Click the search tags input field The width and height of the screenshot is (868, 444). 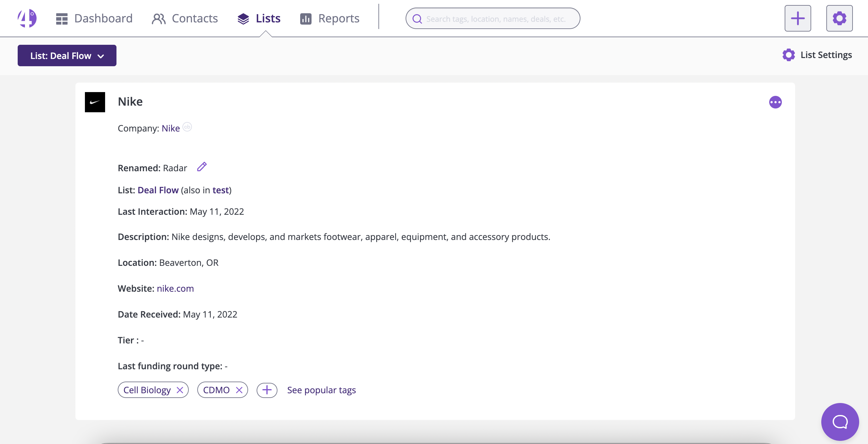tap(493, 19)
